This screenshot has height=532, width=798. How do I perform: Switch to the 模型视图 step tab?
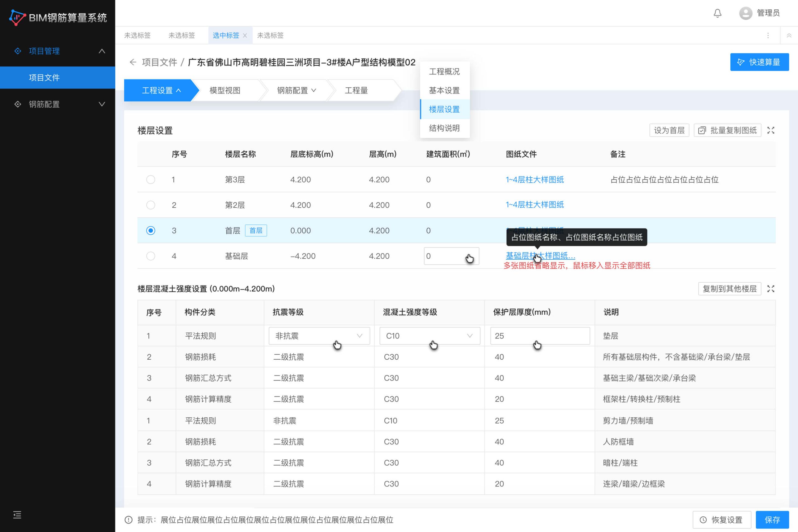point(225,91)
